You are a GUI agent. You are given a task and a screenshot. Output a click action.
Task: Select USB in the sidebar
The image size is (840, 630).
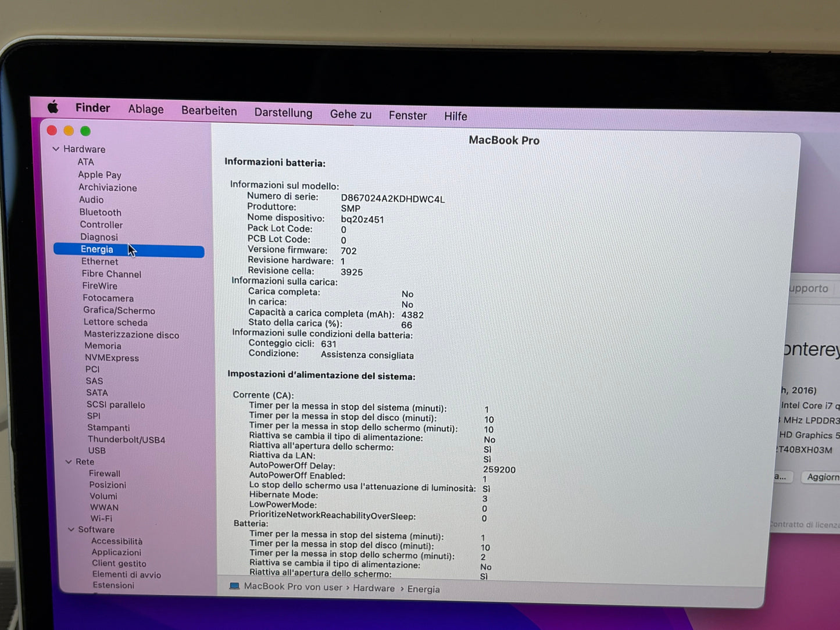[x=96, y=450]
